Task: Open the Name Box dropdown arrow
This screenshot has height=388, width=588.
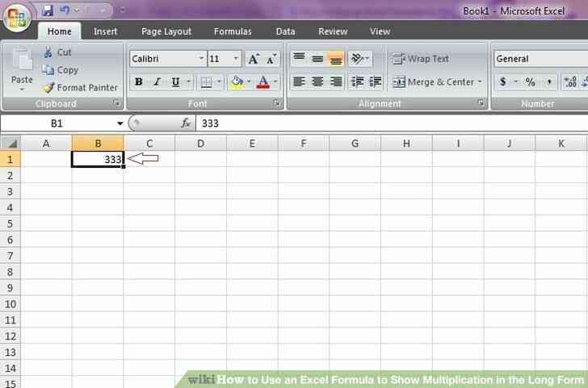Action: (x=120, y=123)
